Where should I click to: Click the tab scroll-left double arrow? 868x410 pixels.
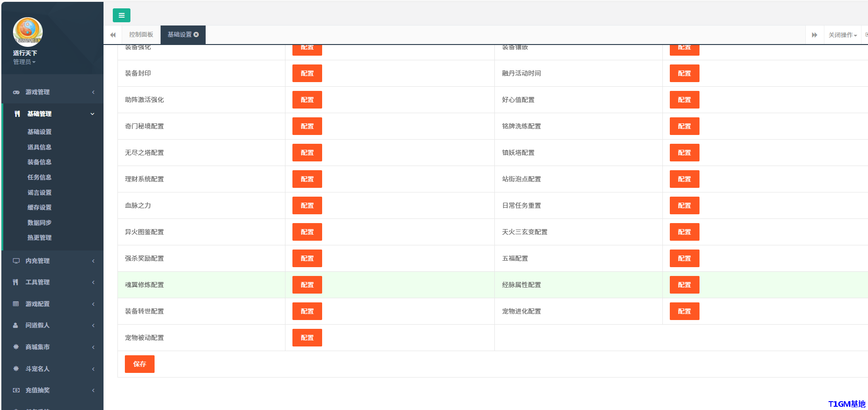113,35
